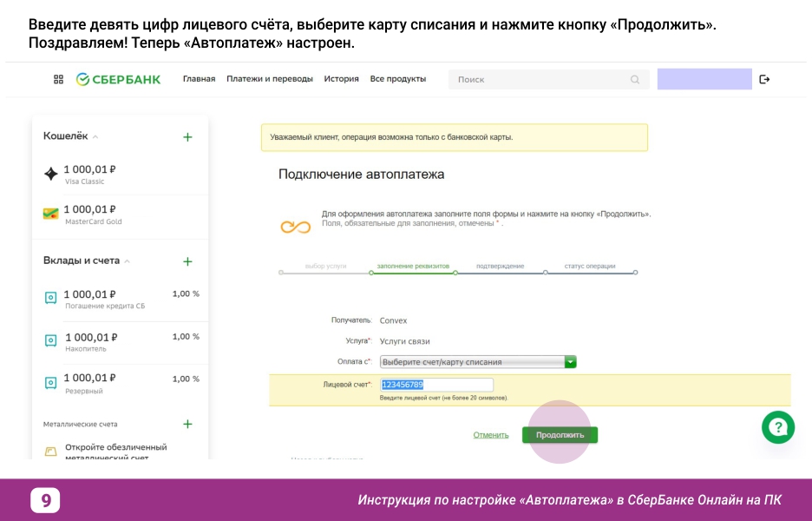812x521 pixels.
Task: Add a metal account with the plus icon
Action: coord(187,424)
